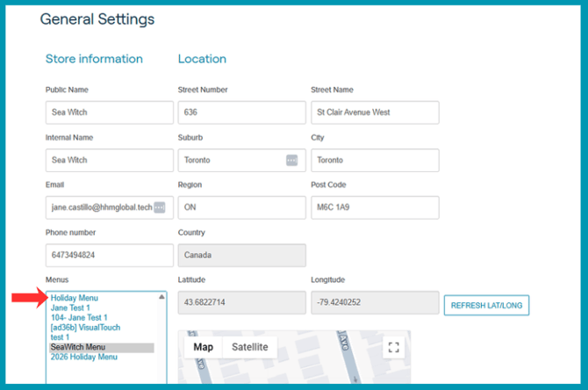Select Holiday Menu in Menus list
This screenshot has height=390, width=588.
point(75,298)
